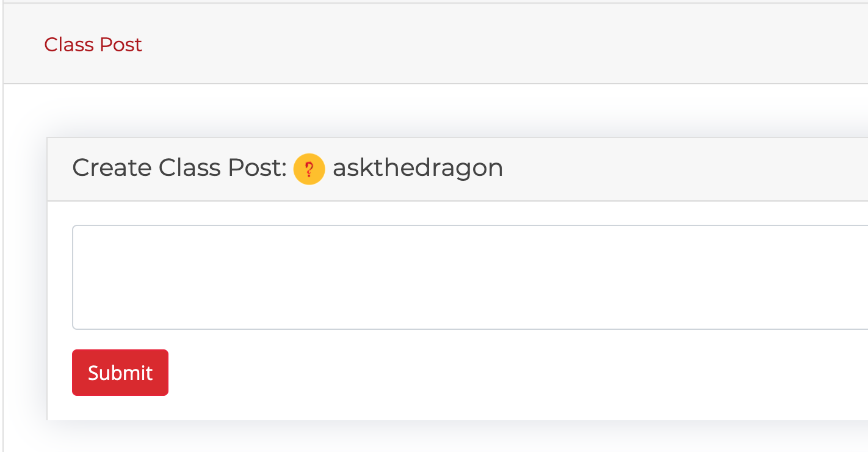The height and width of the screenshot is (452, 868).
Task: Go back via Class Post breadcrumb
Action: coord(93,45)
